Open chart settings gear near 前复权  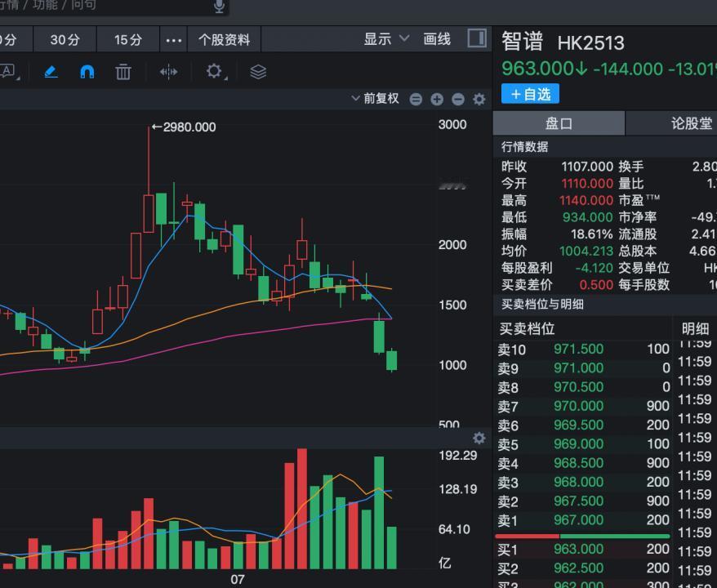coord(479,99)
